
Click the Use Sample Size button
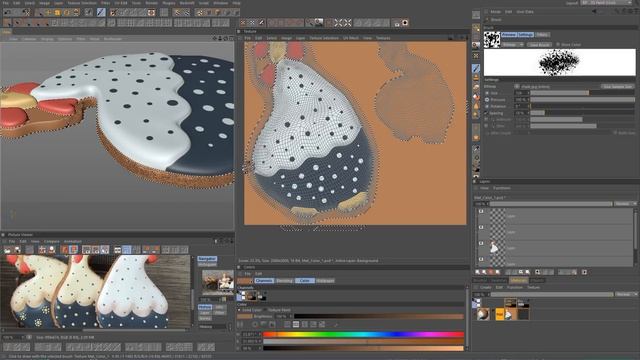click(x=618, y=87)
